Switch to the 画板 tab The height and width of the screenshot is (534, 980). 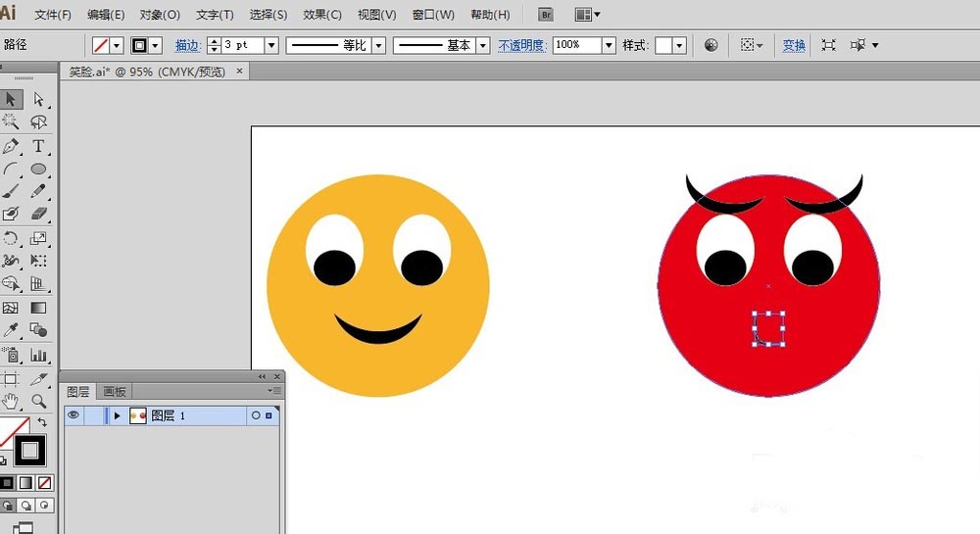point(115,392)
